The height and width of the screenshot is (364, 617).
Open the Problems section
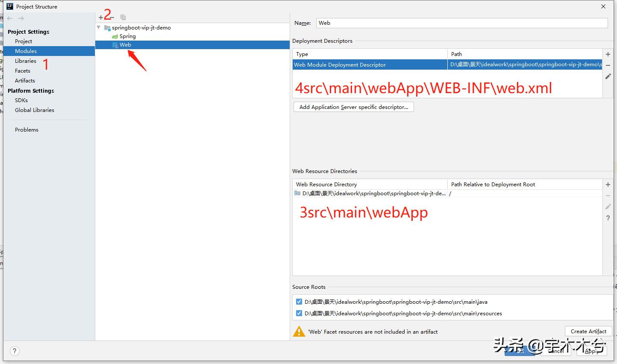(x=26, y=130)
